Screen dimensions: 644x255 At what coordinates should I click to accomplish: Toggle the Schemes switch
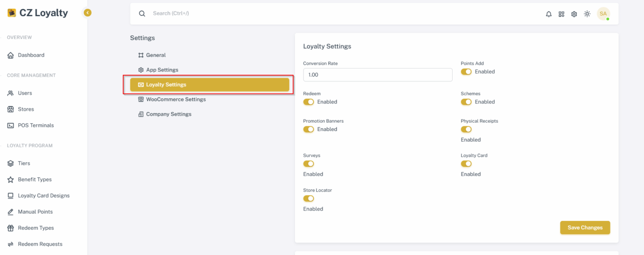coord(466,102)
